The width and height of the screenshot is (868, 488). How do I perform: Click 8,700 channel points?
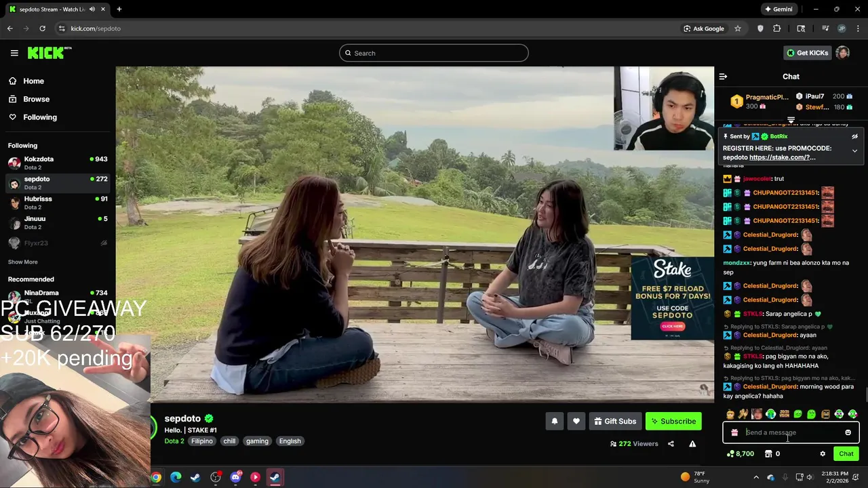click(x=740, y=454)
